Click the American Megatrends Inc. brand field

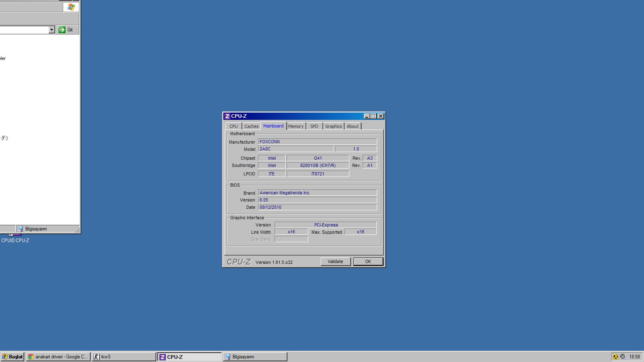tap(317, 193)
